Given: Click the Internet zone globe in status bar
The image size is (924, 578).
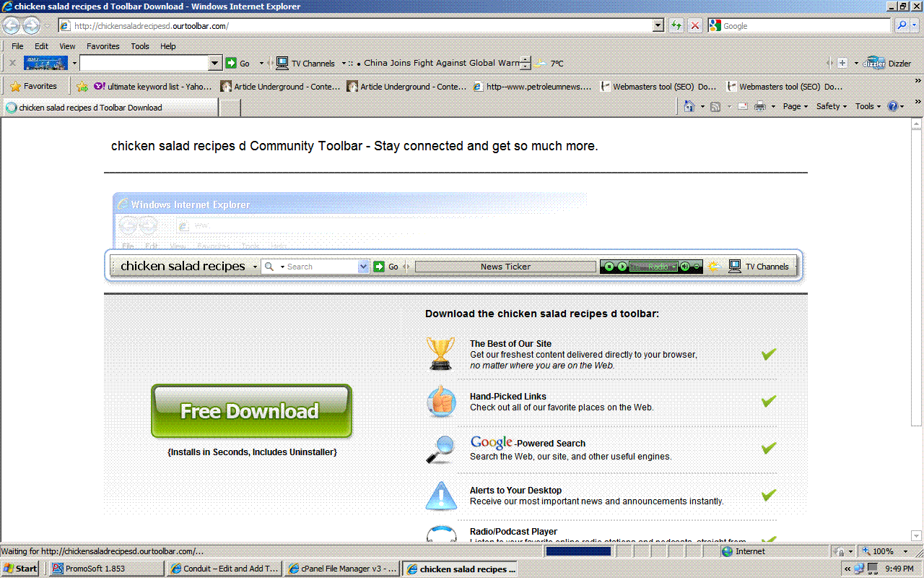Looking at the screenshot, I should (728, 551).
